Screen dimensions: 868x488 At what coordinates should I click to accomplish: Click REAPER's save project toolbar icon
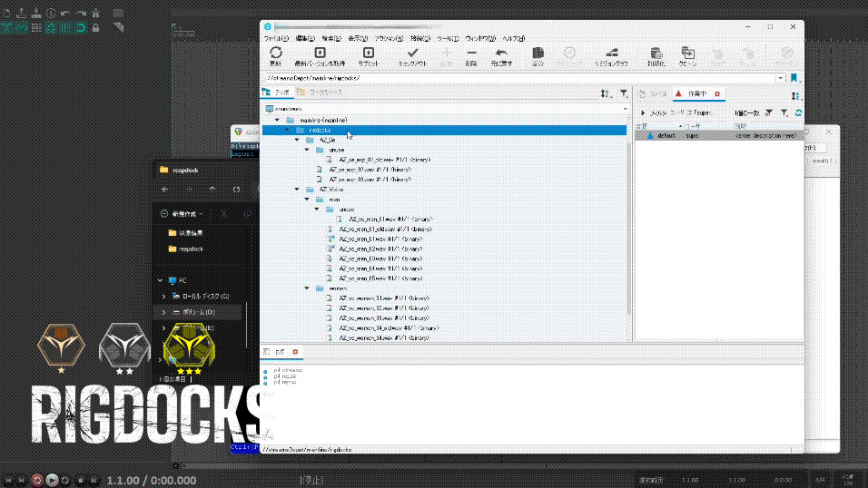click(36, 13)
